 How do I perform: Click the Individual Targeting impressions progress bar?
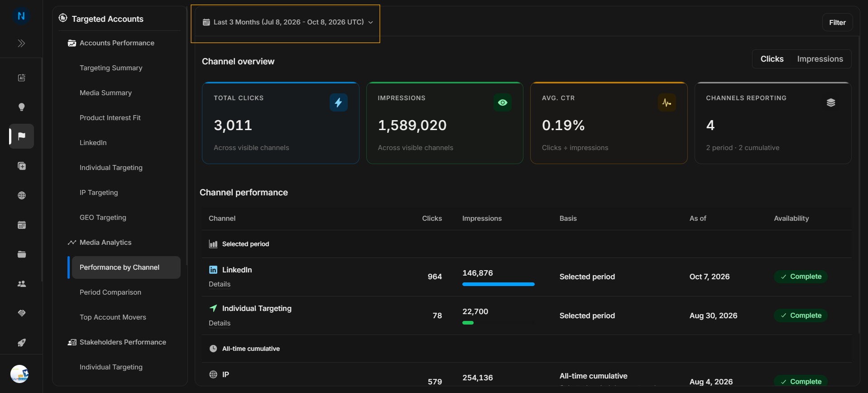[x=499, y=323]
